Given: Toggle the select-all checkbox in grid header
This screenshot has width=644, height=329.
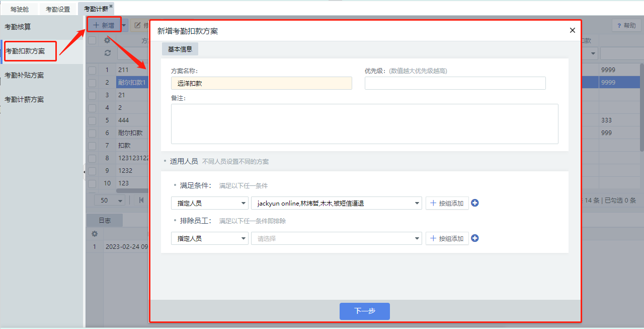Looking at the screenshot, I should coord(92,40).
